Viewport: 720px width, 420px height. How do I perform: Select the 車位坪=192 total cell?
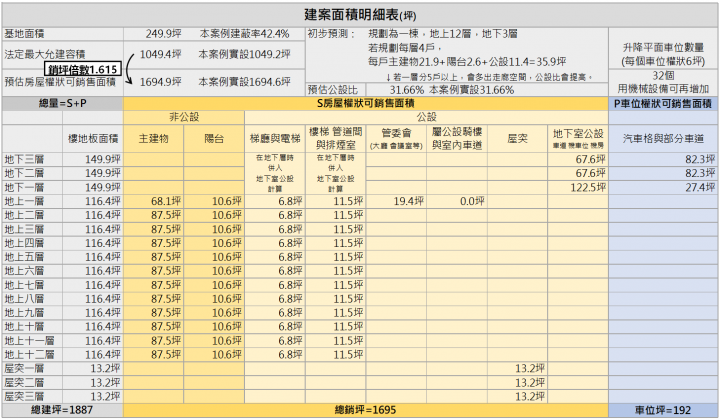tap(663, 410)
